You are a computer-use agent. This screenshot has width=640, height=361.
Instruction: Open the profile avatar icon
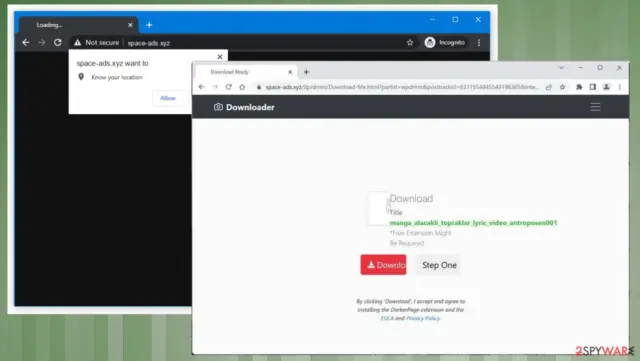607,87
